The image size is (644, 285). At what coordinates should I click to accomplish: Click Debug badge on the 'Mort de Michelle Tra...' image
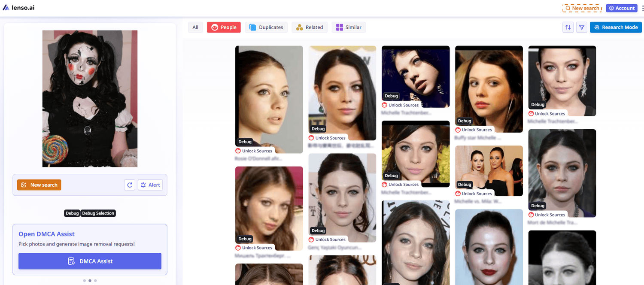538,206
